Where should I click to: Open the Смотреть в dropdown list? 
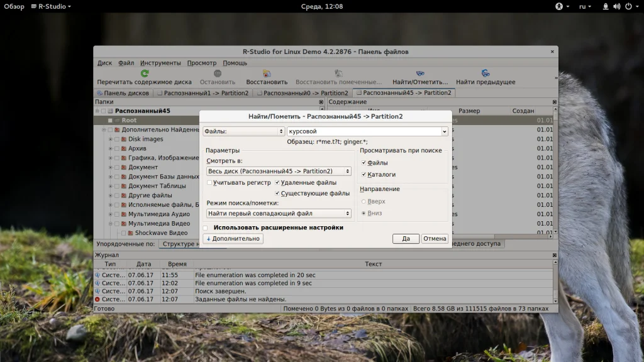coord(279,171)
